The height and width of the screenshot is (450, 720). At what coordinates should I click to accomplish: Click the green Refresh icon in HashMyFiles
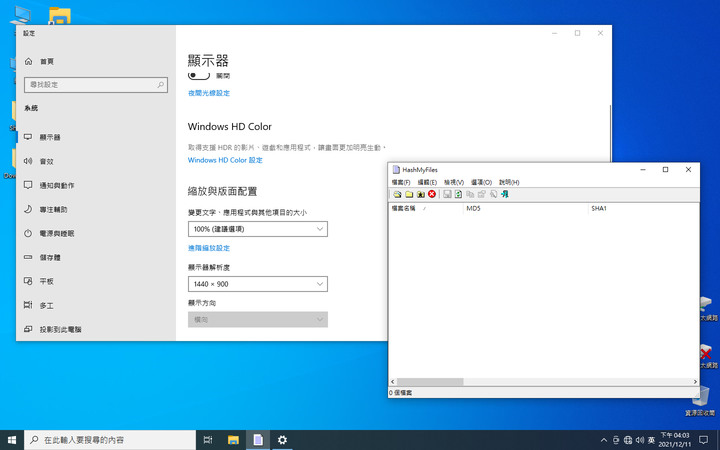pos(458,194)
